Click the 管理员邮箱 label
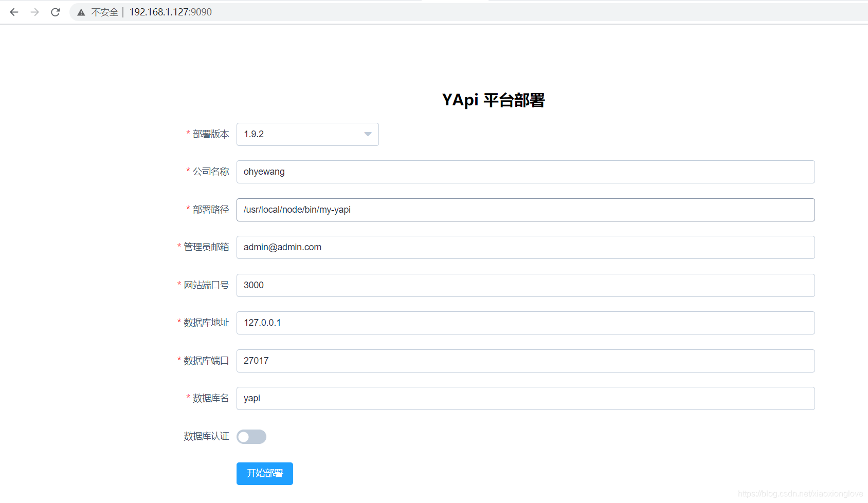The width and height of the screenshot is (868, 503). [x=206, y=247]
